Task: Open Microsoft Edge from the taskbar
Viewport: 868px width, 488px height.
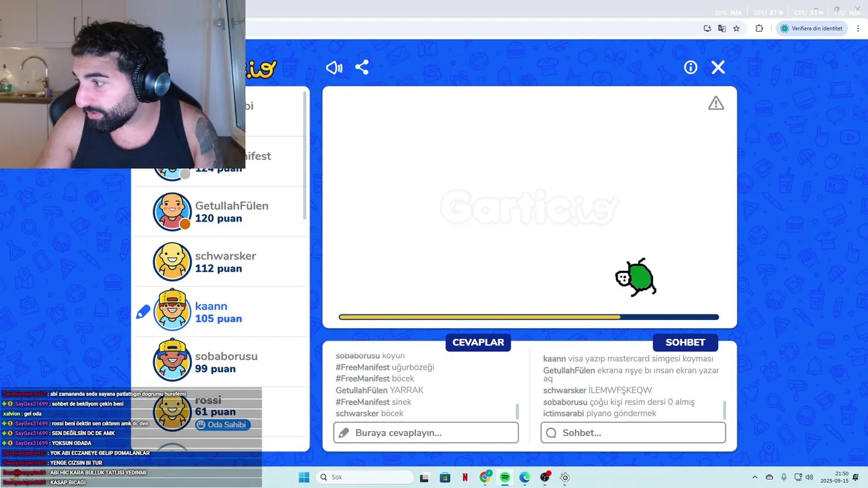Action: 525,477
